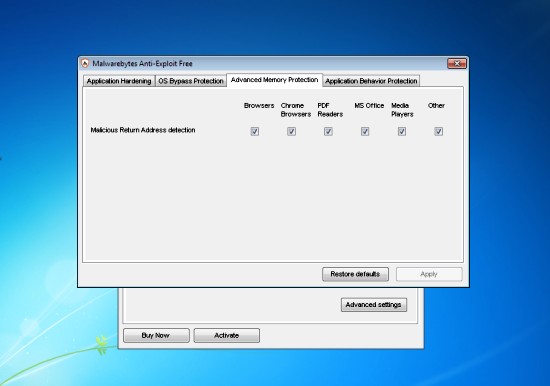Click the Browsers column header
This screenshot has height=386, width=550.
259,106
